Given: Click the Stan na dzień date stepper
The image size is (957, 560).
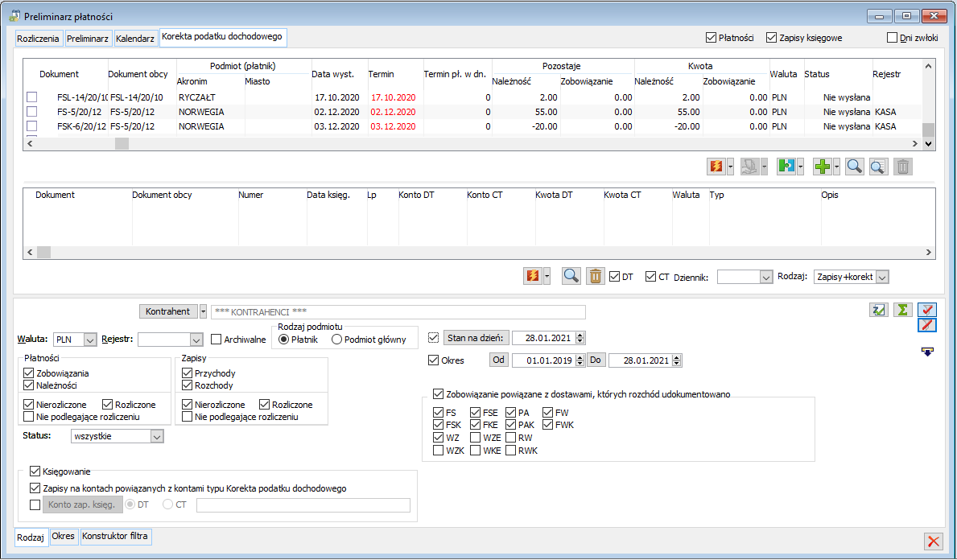Looking at the screenshot, I should pyautogui.click(x=580, y=338).
